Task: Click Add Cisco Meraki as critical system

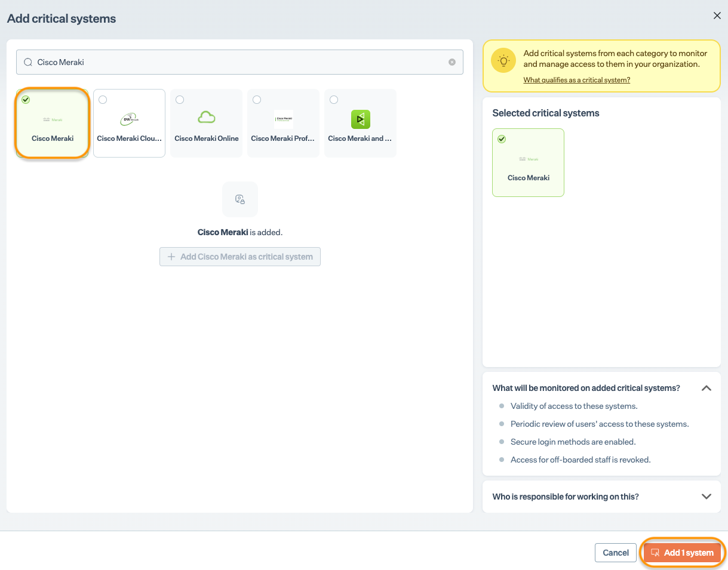Action: 240,257
